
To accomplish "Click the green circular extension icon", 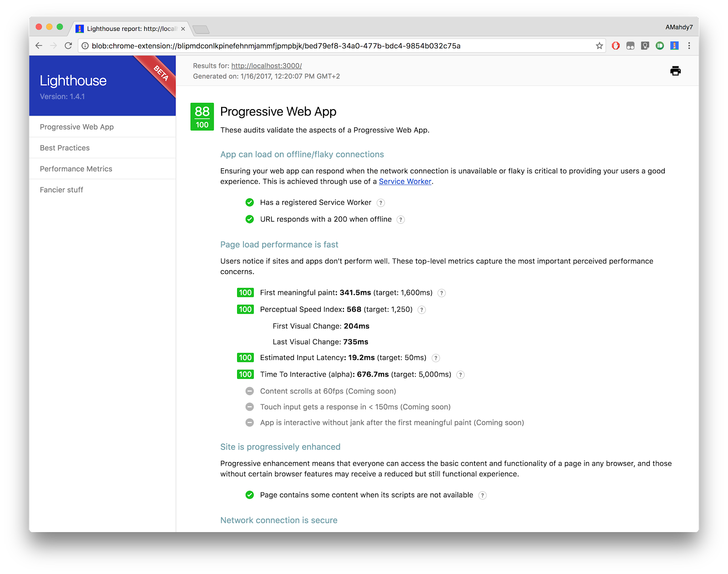I will click(x=660, y=45).
